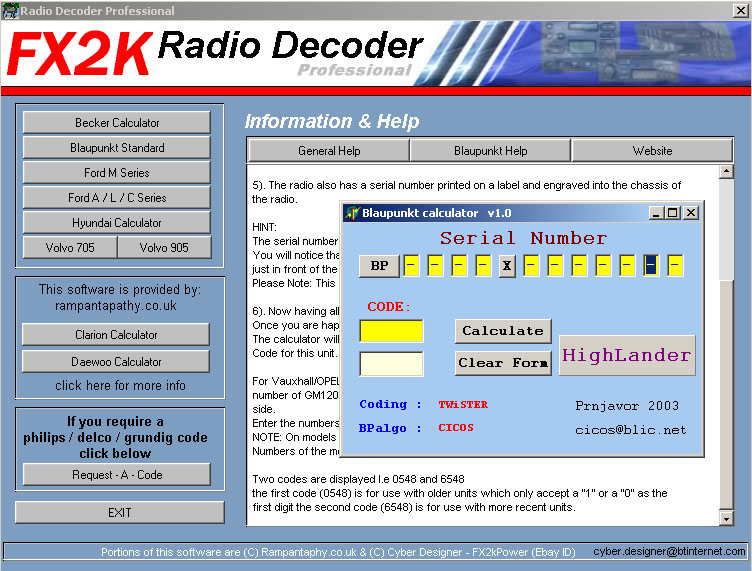Click the 'Information & Help' heading
The width and height of the screenshot is (752, 571).
click(332, 121)
